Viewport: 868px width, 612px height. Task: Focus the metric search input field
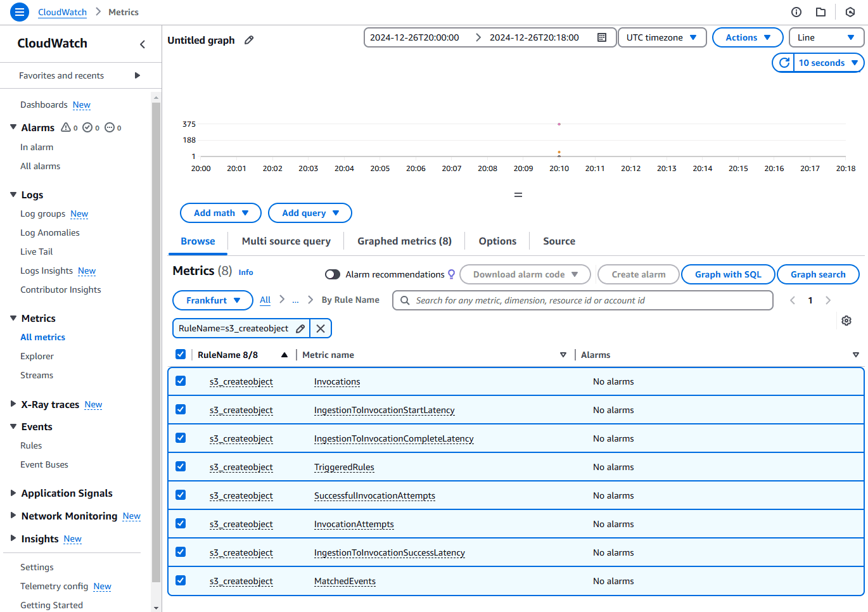tap(583, 300)
